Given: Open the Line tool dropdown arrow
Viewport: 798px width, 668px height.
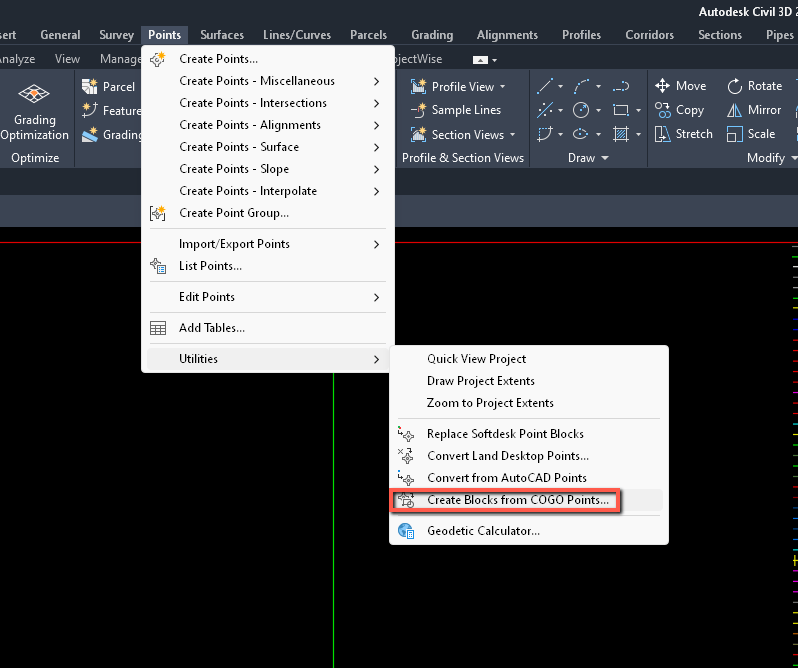Looking at the screenshot, I should (x=560, y=86).
